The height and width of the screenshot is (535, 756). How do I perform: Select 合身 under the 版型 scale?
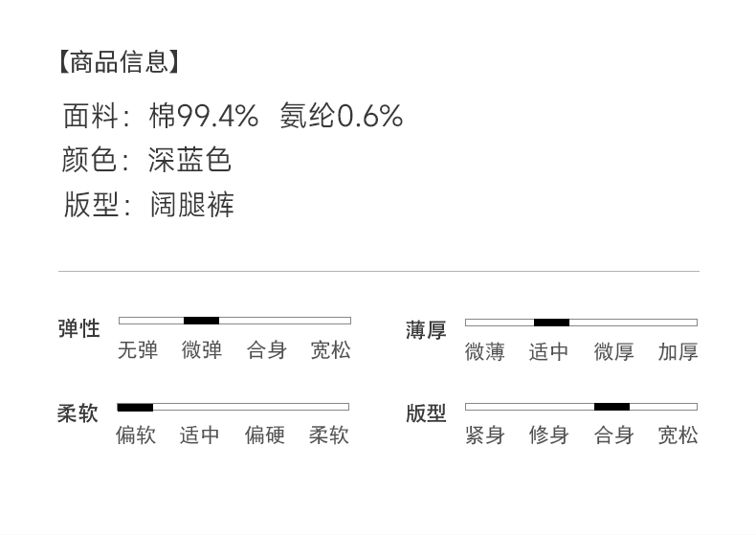(613, 435)
